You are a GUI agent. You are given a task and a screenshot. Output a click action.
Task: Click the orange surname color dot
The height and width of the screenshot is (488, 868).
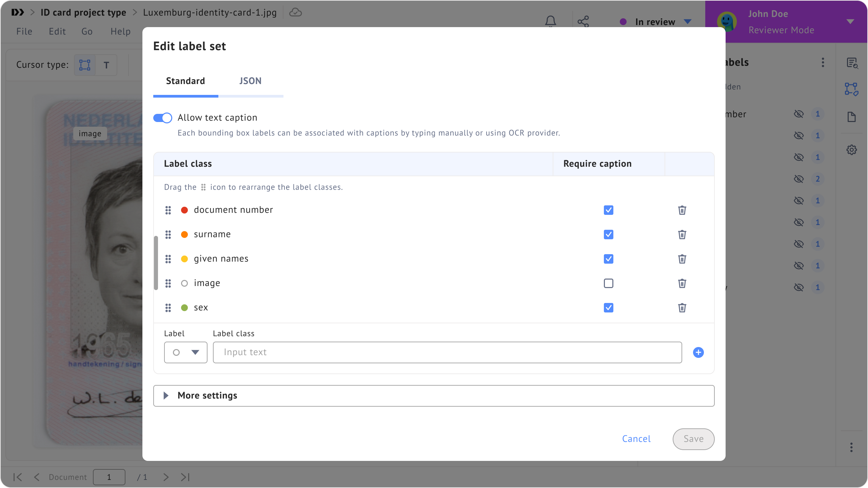pyautogui.click(x=184, y=235)
